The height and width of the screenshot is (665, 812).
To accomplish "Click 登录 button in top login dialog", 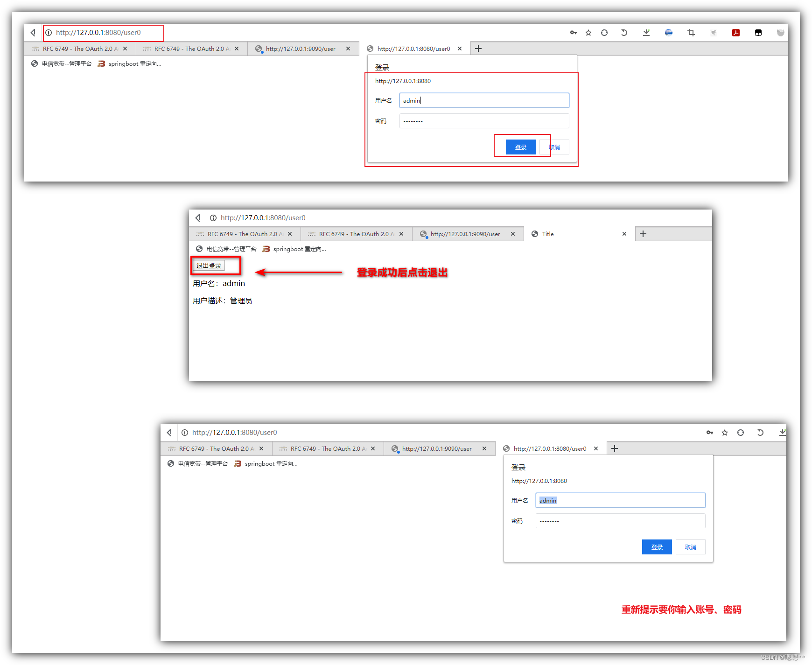I will click(520, 147).
